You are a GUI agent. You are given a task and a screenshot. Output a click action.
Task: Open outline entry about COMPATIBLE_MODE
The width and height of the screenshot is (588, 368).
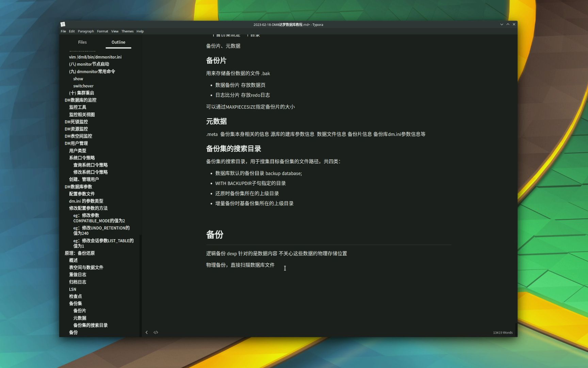[x=99, y=218]
